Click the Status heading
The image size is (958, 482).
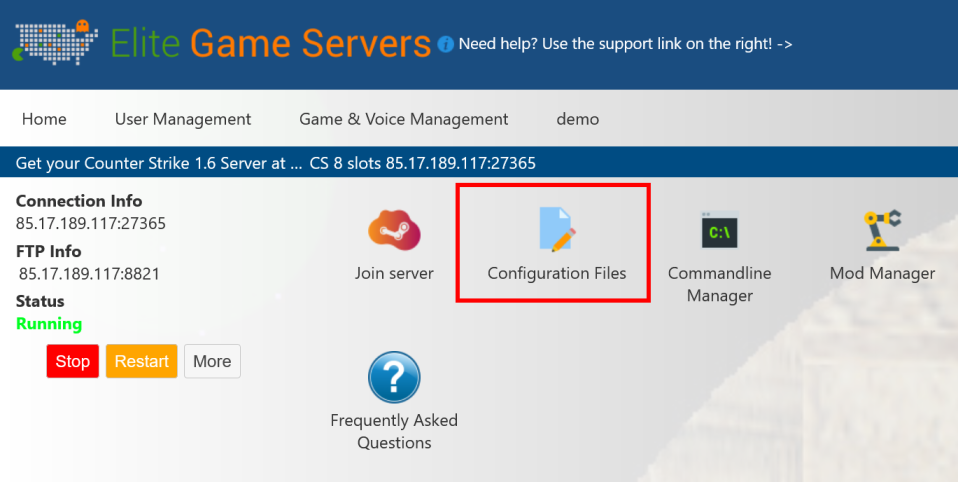[40, 301]
